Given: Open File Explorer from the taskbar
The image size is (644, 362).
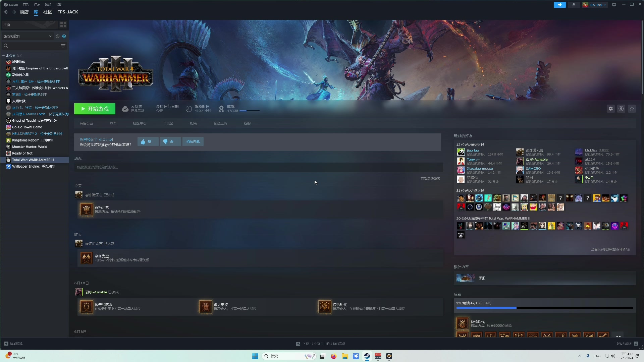Looking at the screenshot, I should (345, 356).
